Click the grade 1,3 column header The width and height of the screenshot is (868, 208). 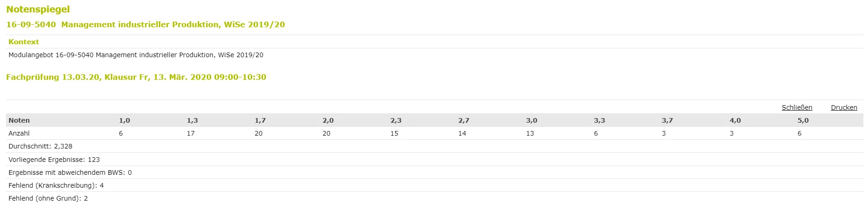193,120
